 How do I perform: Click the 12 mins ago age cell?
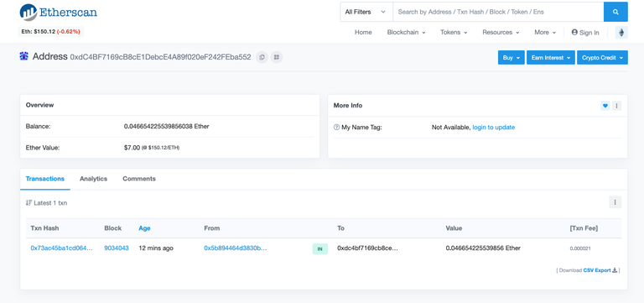pyautogui.click(x=156, y=248)
